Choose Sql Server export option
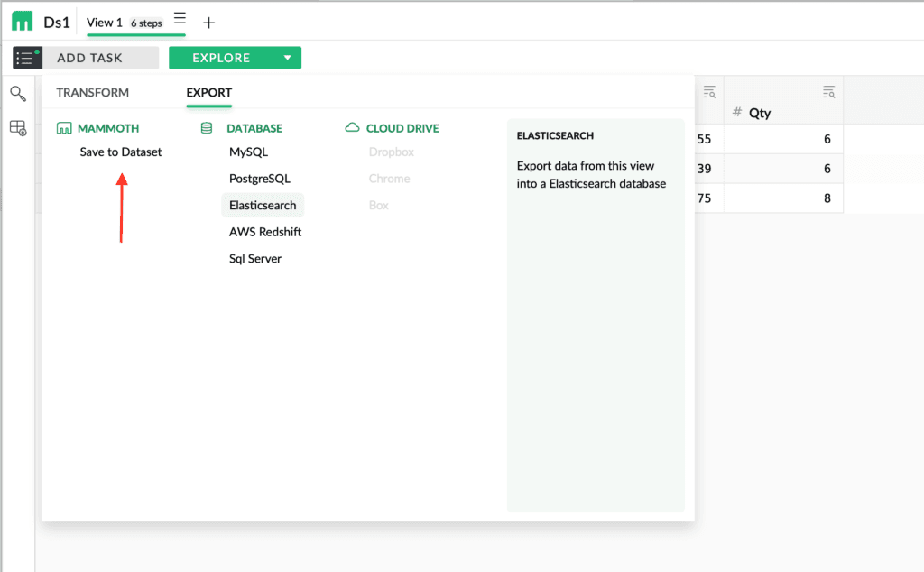 click(255, 259)
